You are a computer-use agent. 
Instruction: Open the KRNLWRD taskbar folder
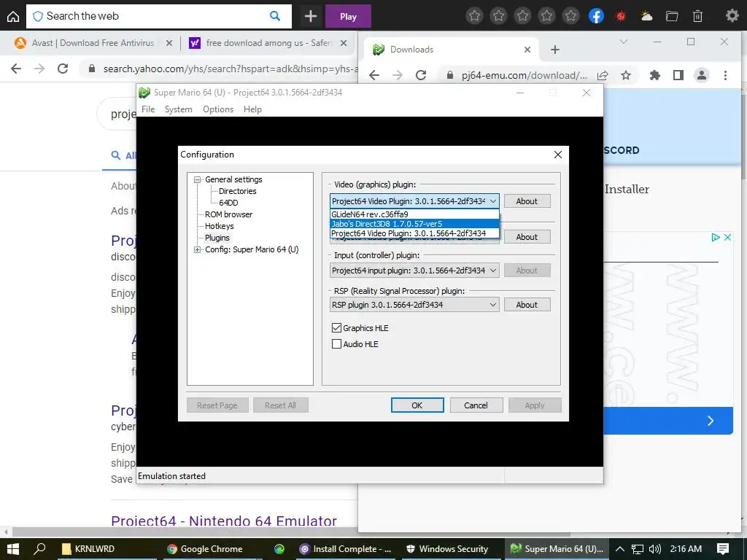coord(88,549)
